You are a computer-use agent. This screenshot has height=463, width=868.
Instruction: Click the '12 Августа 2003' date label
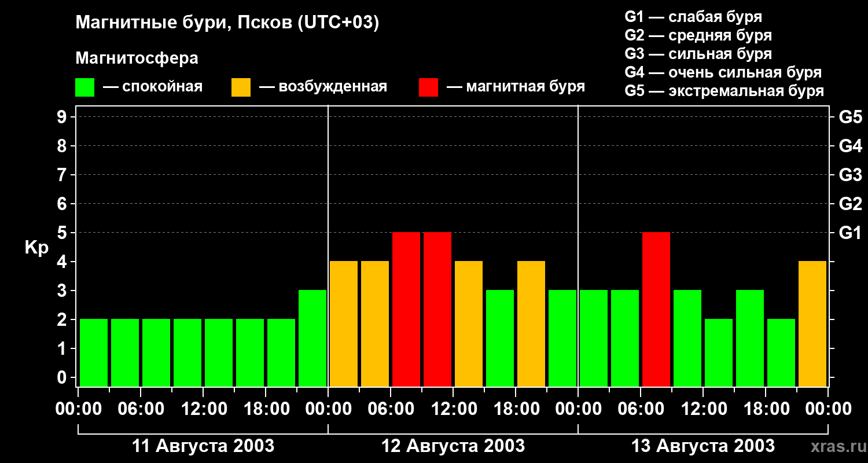(453, 446)
